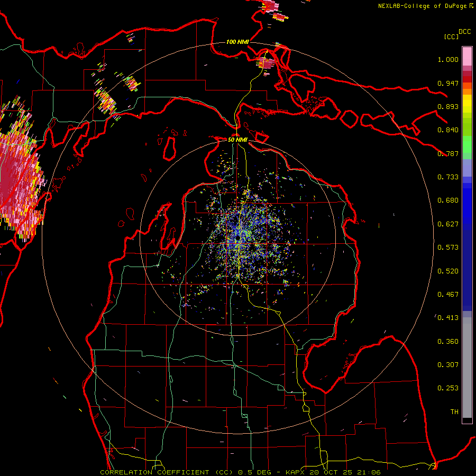Click the KAPX station identifier
Viewport: 476px width, 476px height.
pyautogui.click(x=296, y=472)
